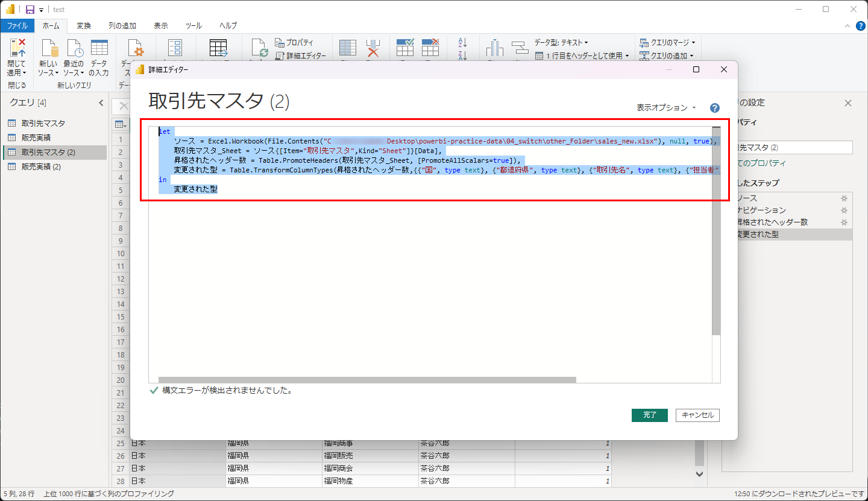Open the クエリの追加 dropdown

667,55
